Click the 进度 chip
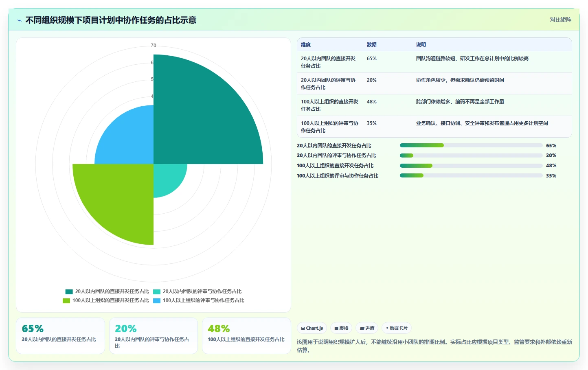The width and height of the screenshot is (588, 370). pyautogui.click(x=367, y=328)
